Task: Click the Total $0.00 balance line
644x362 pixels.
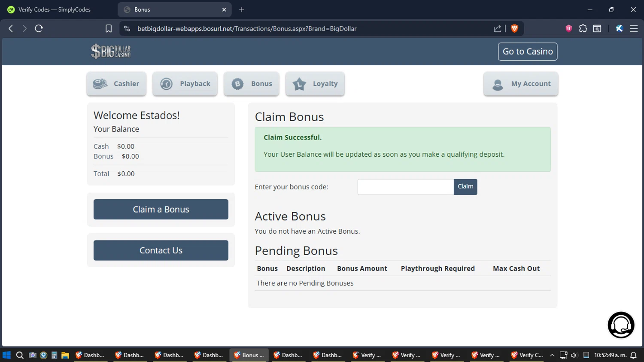Action: [x=114, y=173]
